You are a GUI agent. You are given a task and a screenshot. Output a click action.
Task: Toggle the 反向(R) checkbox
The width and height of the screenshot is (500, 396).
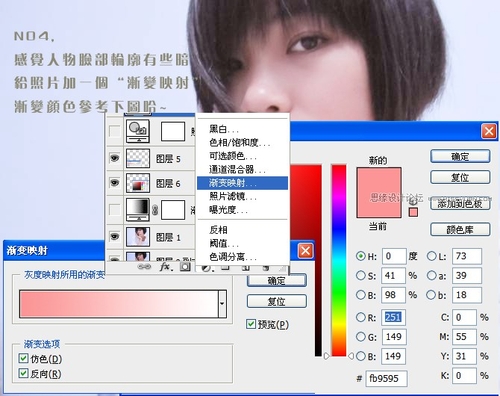(x=23, y=373)
